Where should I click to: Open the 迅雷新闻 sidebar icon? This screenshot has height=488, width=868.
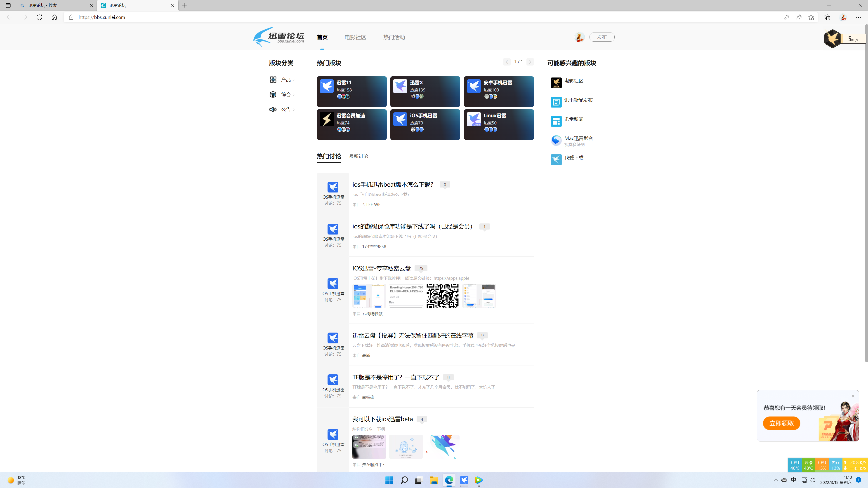[556, 121]
